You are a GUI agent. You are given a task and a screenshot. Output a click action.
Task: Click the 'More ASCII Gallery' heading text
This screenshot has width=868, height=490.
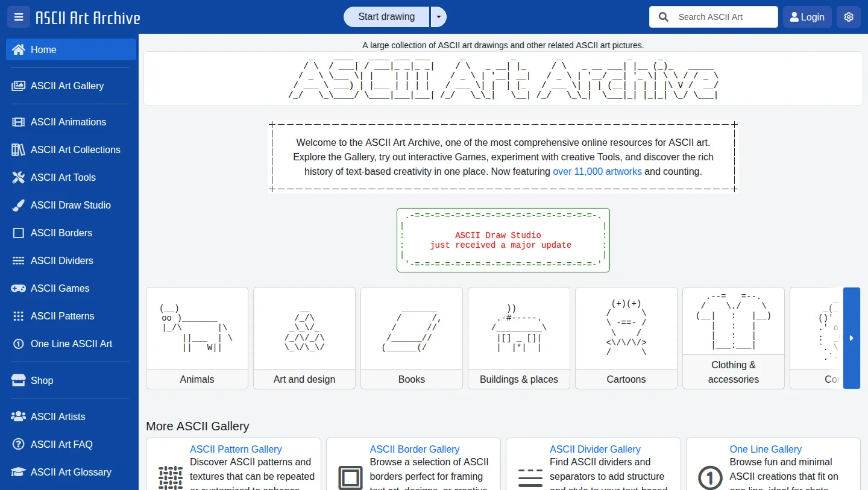pos(198,426)
